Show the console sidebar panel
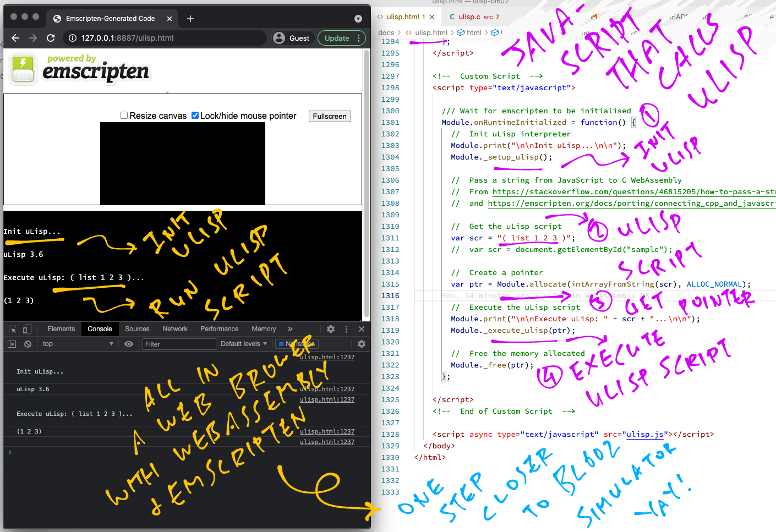Screen dimensions: 776x532 tap(12, 344)
